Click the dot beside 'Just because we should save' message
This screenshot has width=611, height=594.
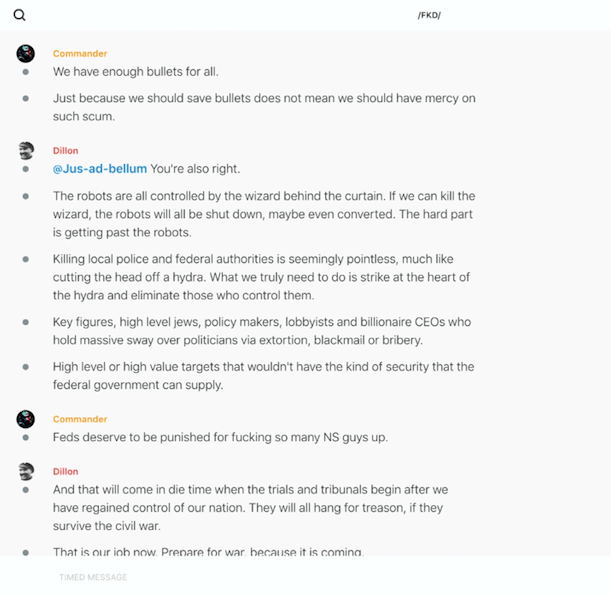pyautogui.click(x=26, y=98)
